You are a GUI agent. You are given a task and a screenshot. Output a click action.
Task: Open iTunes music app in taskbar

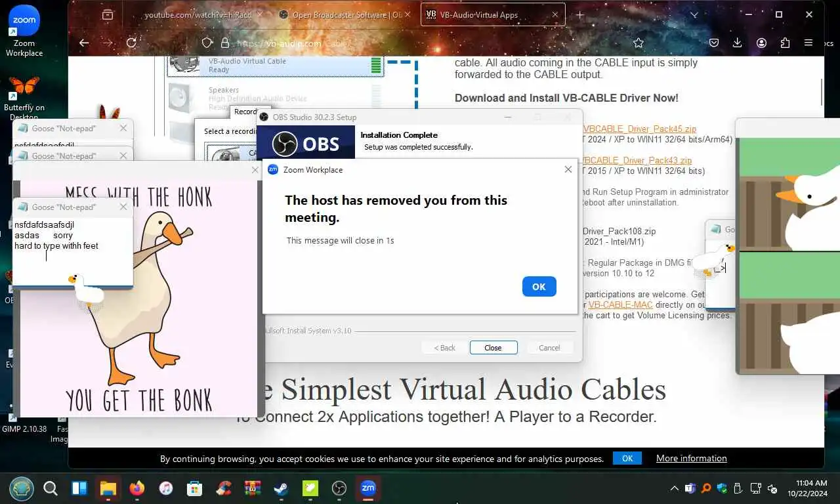[165, 488]
